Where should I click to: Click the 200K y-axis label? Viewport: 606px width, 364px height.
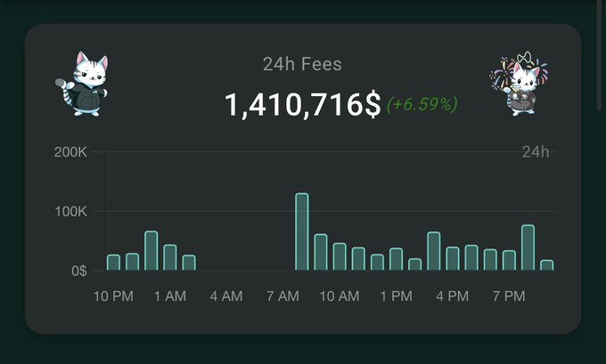pos(70,152)
